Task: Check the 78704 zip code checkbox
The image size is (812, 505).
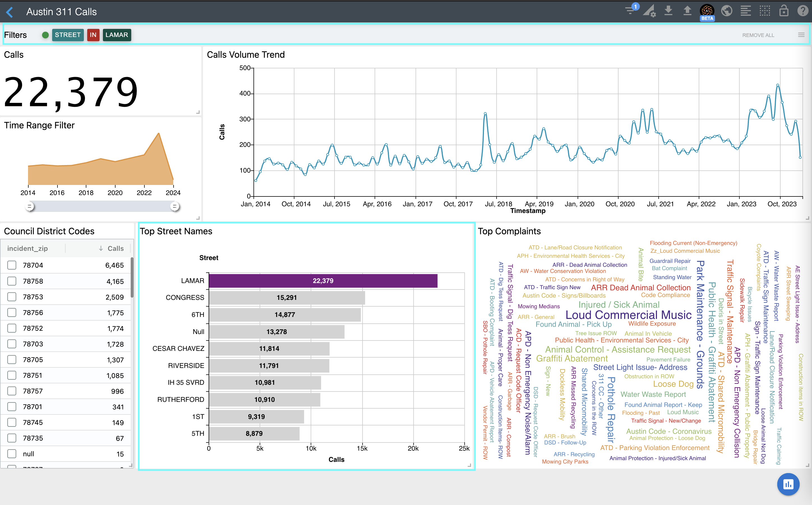Action: [x=12, y=265]
